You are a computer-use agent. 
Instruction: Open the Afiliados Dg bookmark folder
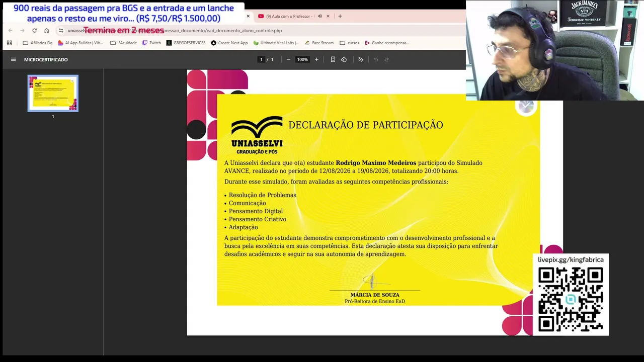(38, 43)
